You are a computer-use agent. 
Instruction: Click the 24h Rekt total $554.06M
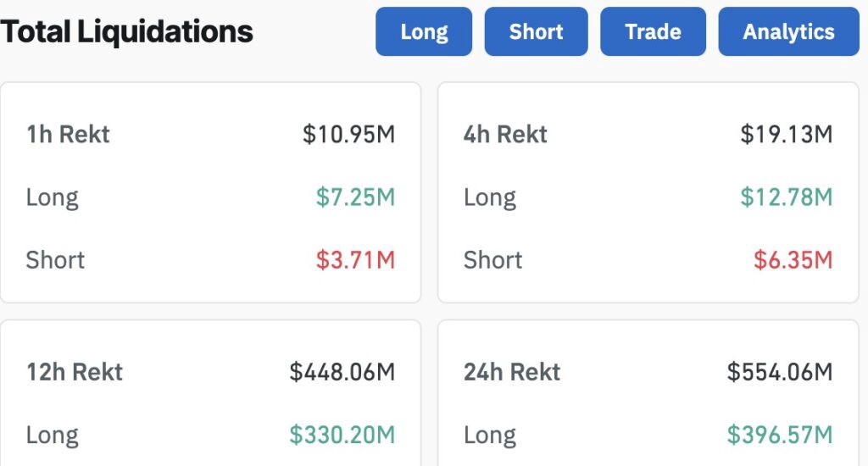(779, 372)
